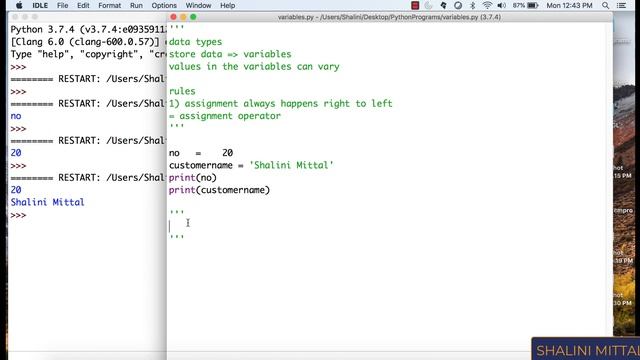This screenshot has height=360, width=640.
Task: Click the string 'Shalini Mittal' in the editor
Action: pos(291,165)
